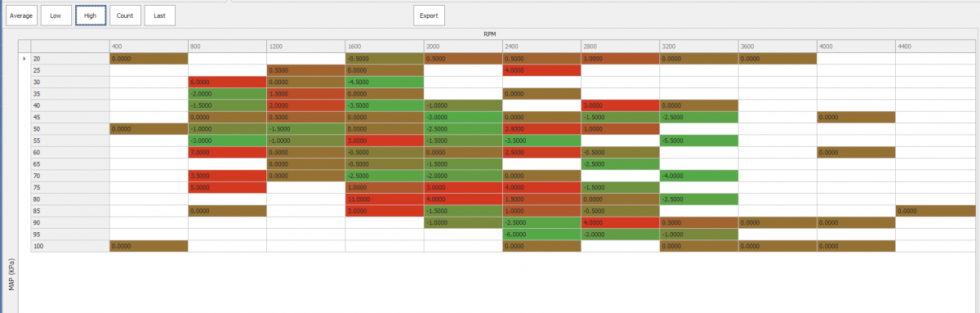Select the Average view button
This screenshot has width=980, height=313.
point(21,16)
